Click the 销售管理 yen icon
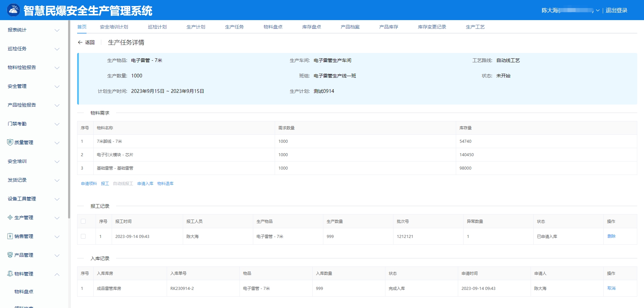 [x=10, y=236]
